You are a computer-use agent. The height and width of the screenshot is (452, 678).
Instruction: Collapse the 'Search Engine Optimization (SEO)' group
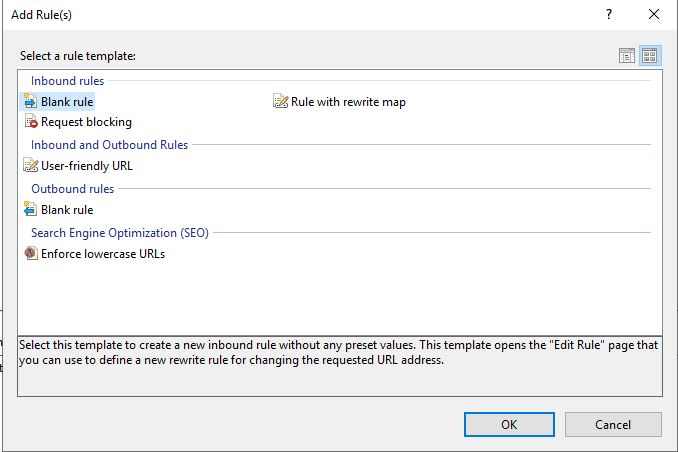pyautogui.click(x=119, y=233)
